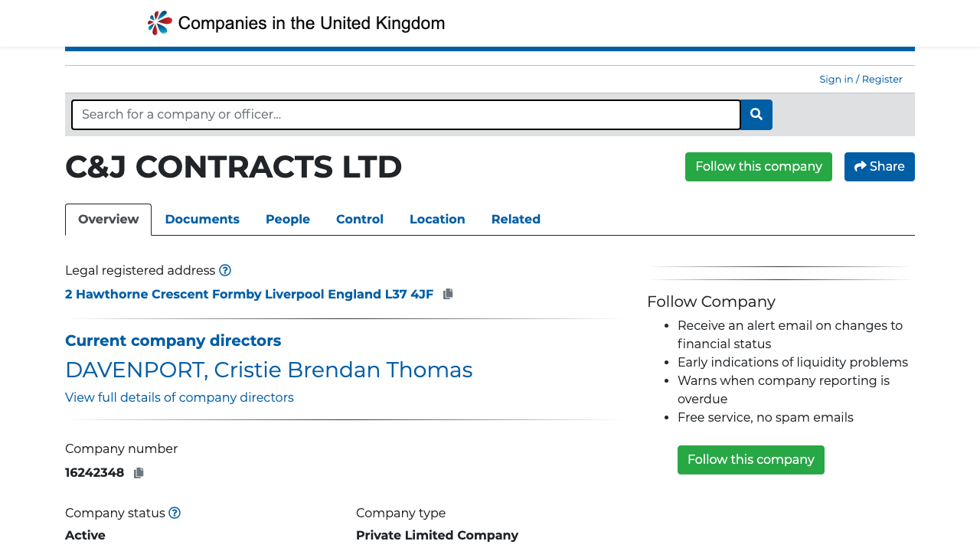The image size is (980, 551).
Task: Open the Related tab
Action: pos(515,220)
